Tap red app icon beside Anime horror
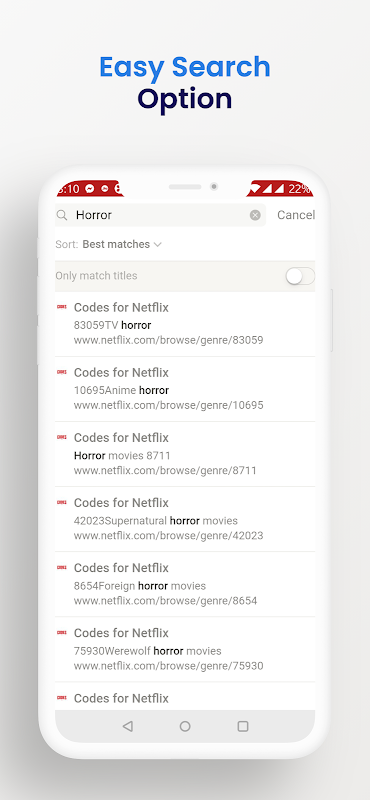370x800 pixels. [x=62, y=372]
